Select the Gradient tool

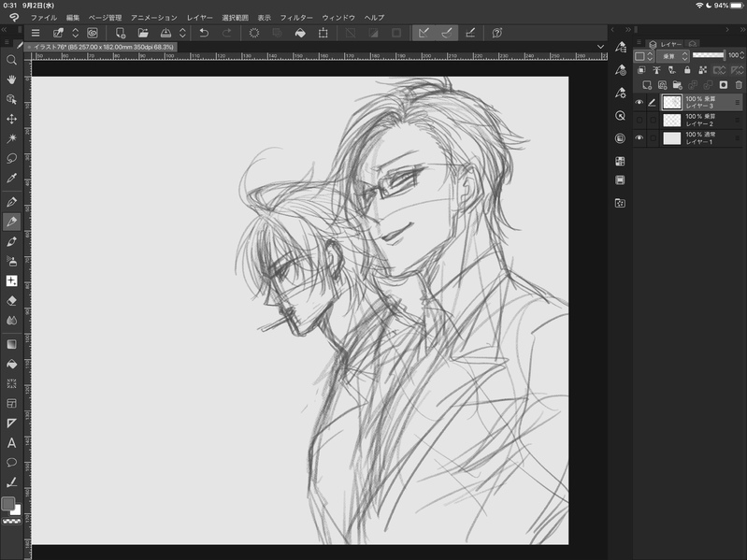tap(11, 344)
